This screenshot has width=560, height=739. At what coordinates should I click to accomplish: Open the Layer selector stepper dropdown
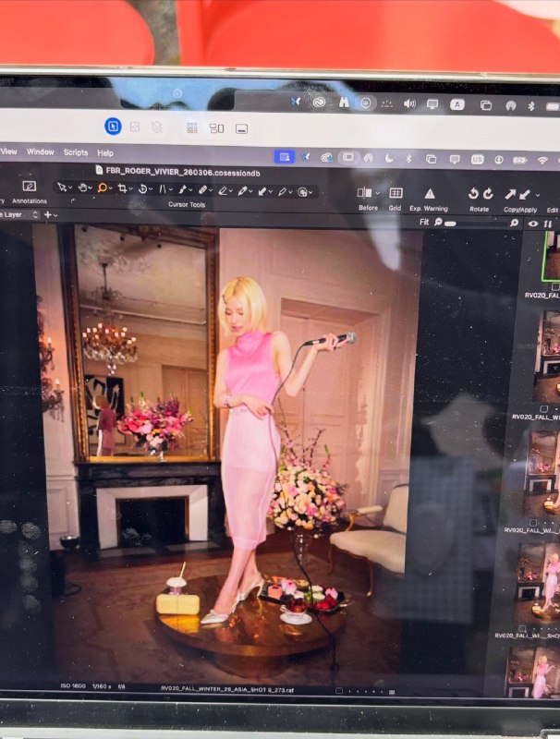pyautogui.click(x=35, y=214)
